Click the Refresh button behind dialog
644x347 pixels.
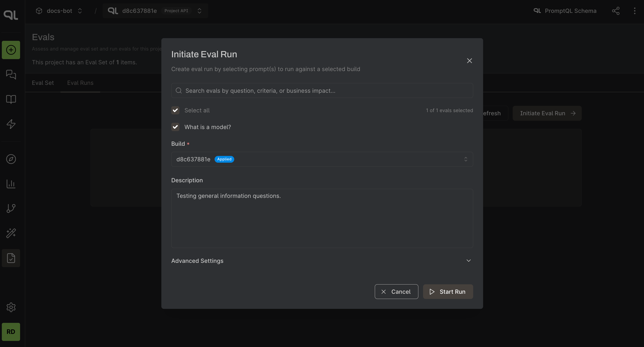tap(495, 113)
